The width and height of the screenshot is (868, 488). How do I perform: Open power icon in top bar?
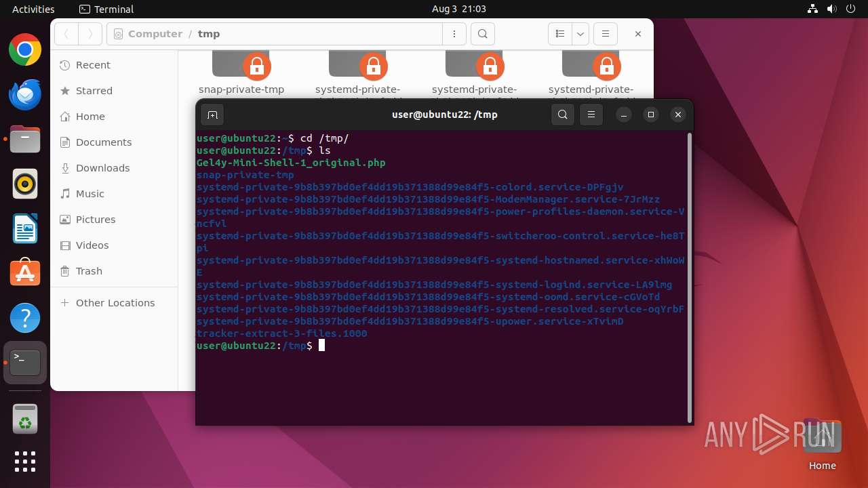pyautogui.click(x=851, y=9)
